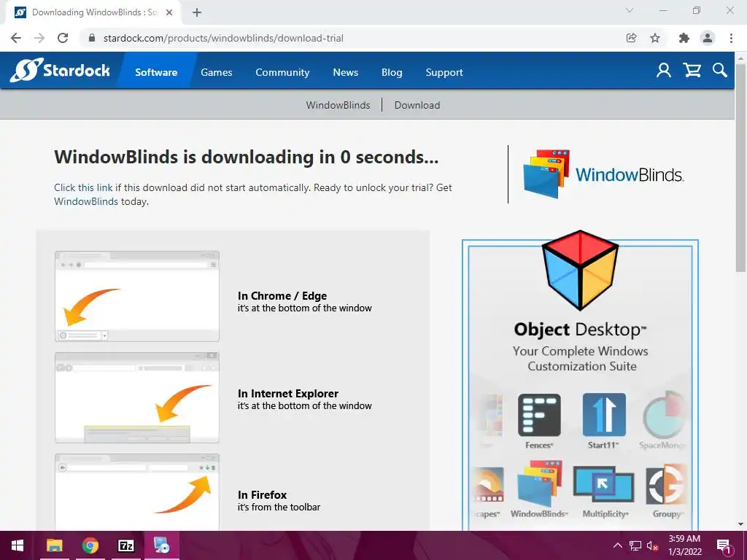
Task: Click the Firefox download illustration
Action: pos(137,492)
